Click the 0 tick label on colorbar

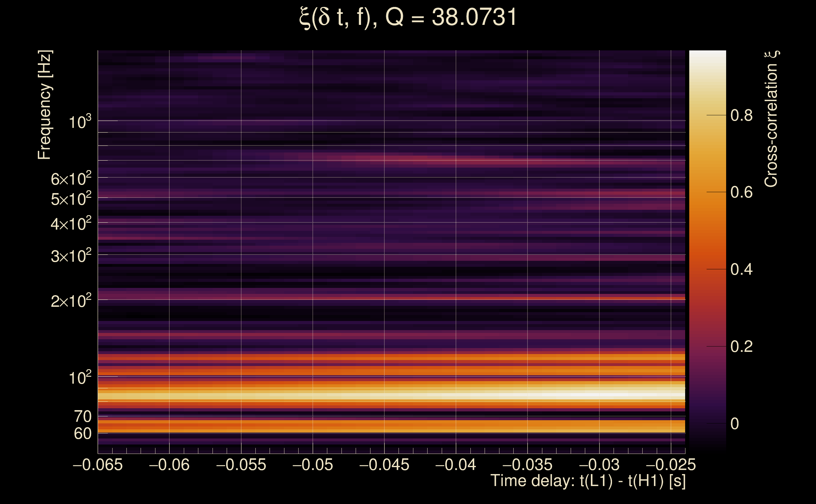(x=734, y=424)
